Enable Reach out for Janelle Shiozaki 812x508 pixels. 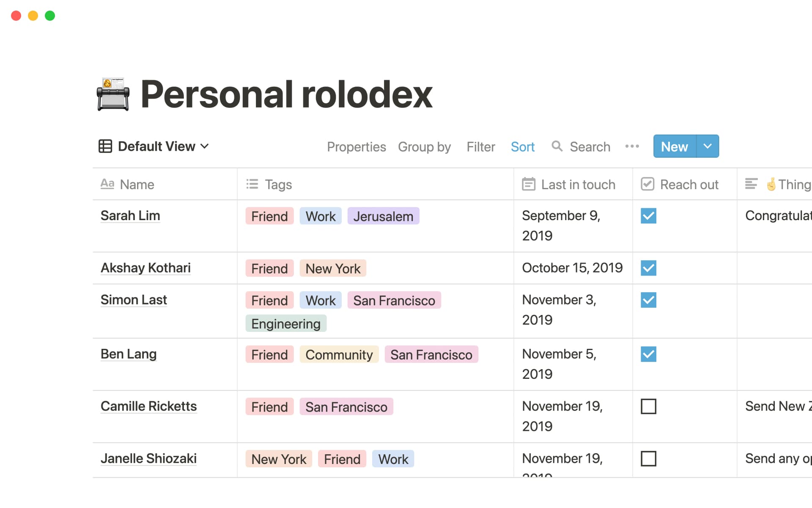coord(648,458)
